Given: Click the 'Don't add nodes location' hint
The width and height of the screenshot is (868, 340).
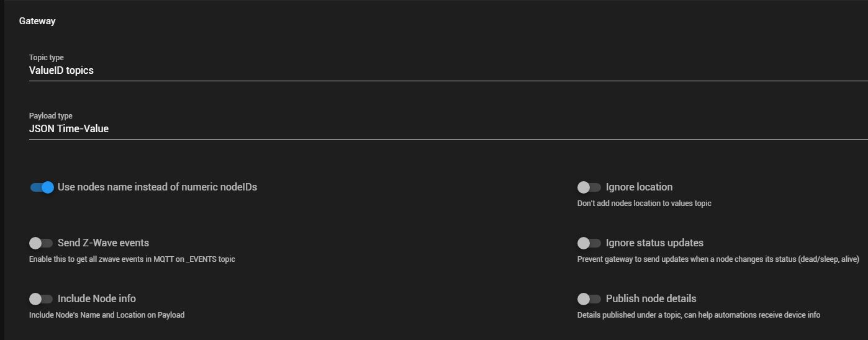Looking at the screenshot, I should pos(644,204).
